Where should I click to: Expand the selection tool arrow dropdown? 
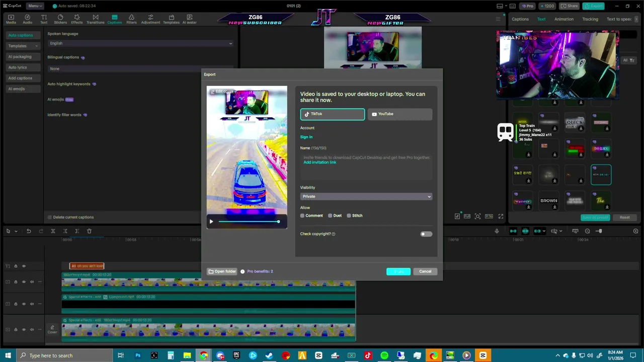click(16, 231)
